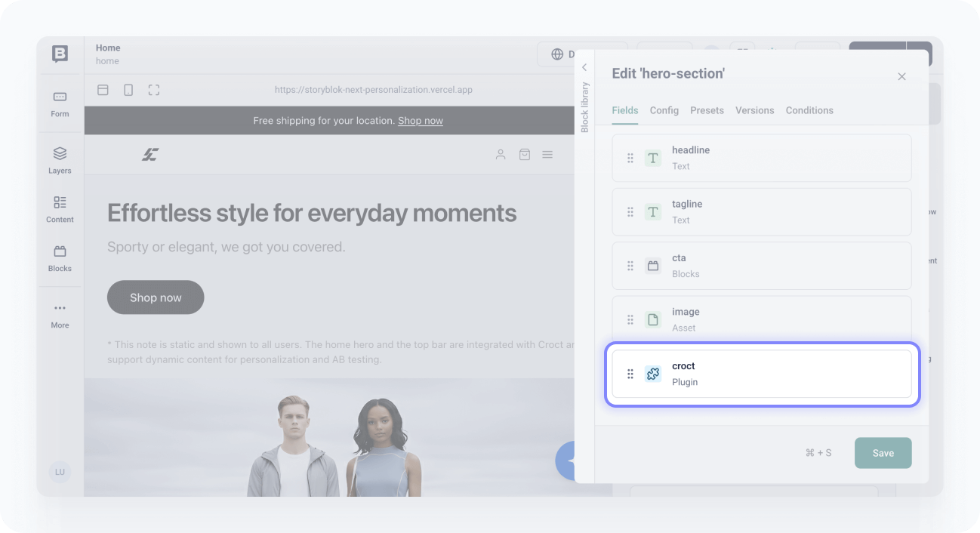Click the hamburger menu icon in preview
The width and height of the screenshot is (980, 533).
click(x=547, y=155)
